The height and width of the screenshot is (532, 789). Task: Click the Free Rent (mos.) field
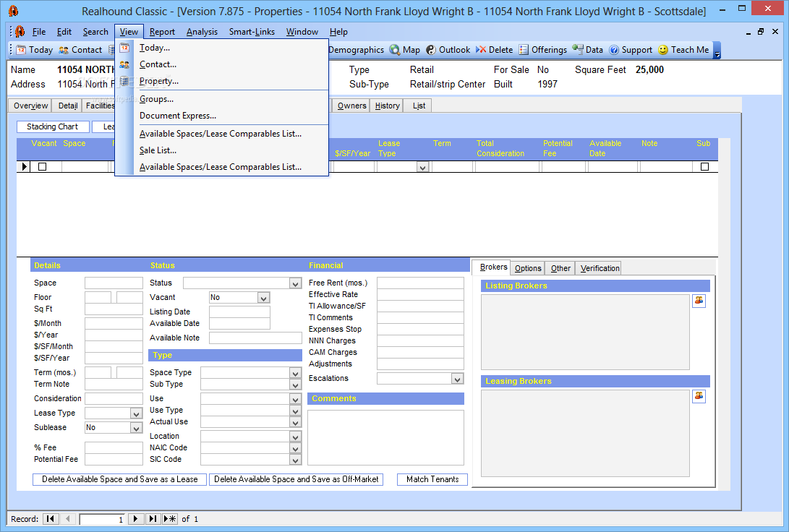coord(420,283)
